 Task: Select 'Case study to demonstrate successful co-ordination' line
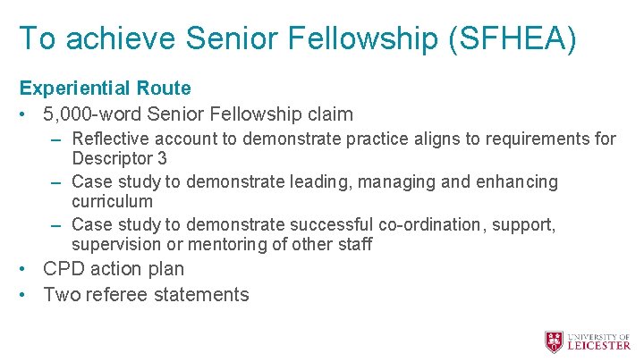coord(313,224)
